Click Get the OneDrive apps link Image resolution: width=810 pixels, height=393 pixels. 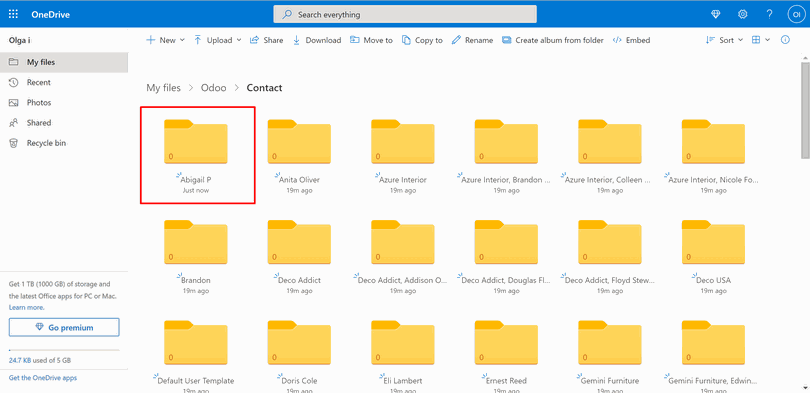pyautogui.click(x=43, y=378)
